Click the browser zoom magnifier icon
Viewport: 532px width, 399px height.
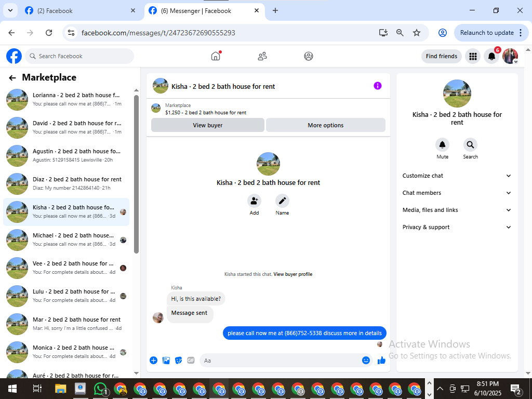[400, 33]
